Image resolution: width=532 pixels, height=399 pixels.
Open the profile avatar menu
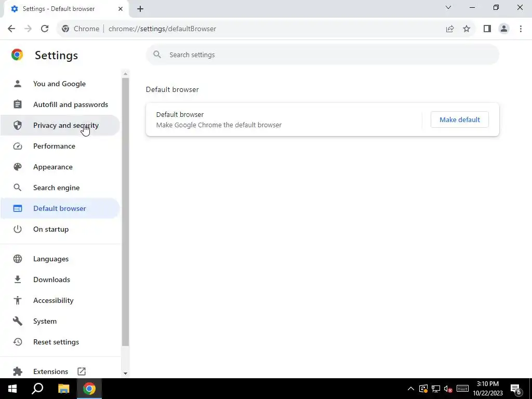tap(504, 29)
